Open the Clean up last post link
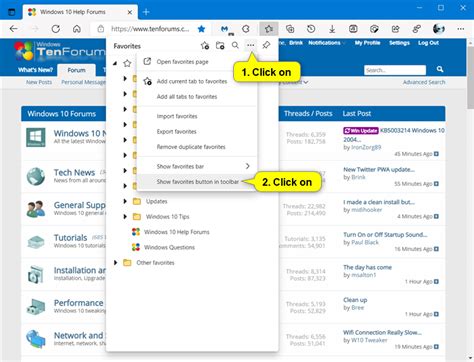The width and height of the screenshot is (474, 362). point(355,300)
